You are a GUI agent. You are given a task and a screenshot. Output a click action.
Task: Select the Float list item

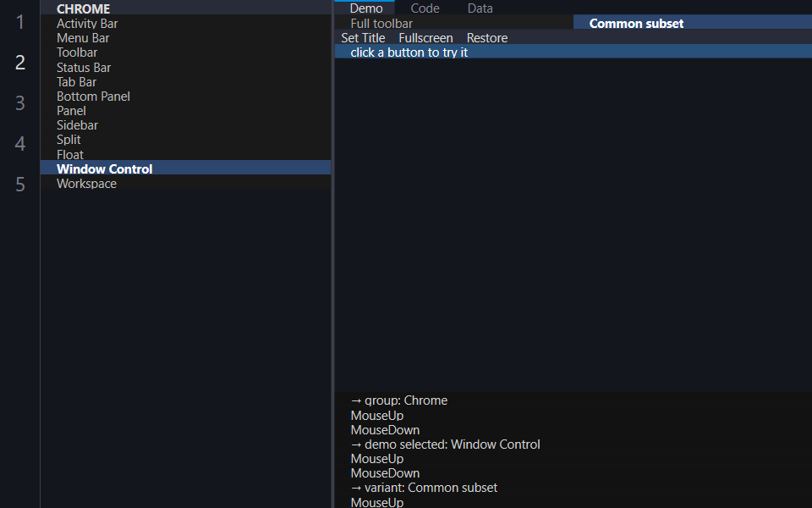coord(185,154)
